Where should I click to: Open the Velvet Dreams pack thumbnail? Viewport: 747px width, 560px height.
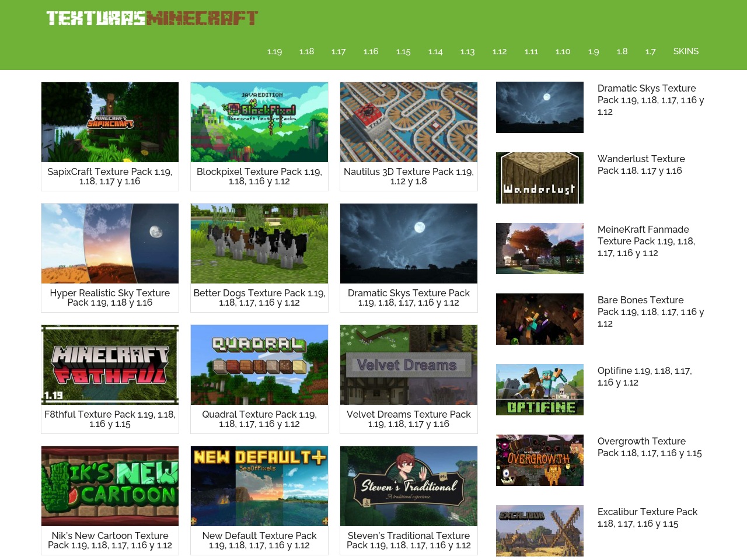(x=409, y=365)
